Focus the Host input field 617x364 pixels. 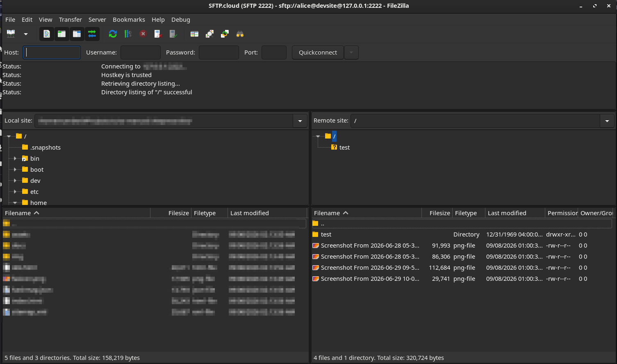pyautogui.click(x=52, y=52)
